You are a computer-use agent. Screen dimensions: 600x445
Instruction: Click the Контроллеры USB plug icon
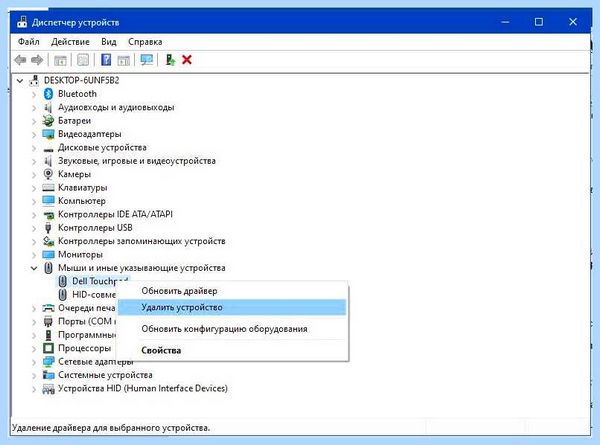[x=48, y=228]
